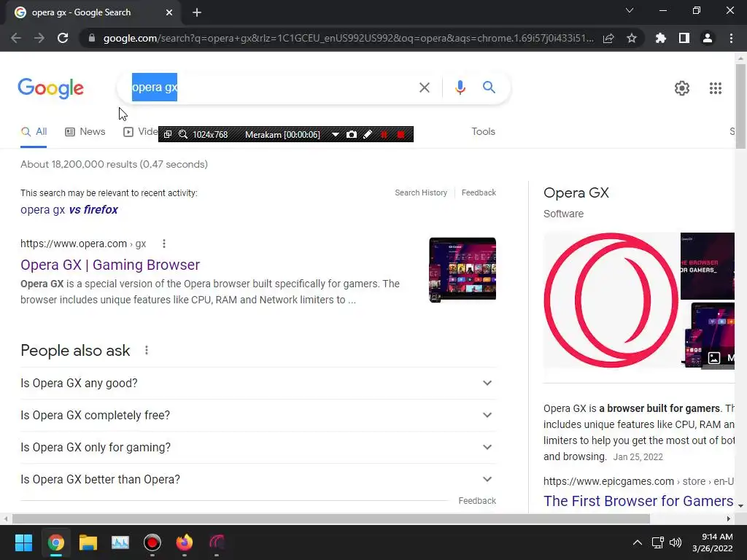Select the All search tab
747x560 pixels.
pyautogui.click(x=34, y=132)
